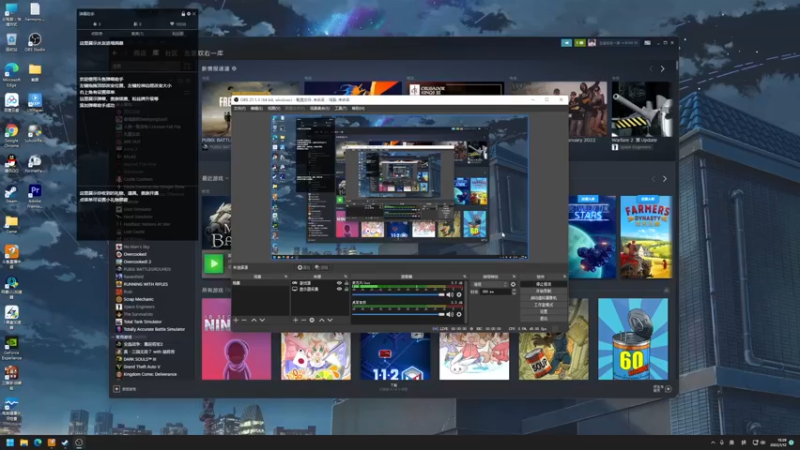This screenshot has width=800, height=450.
Task: Adjust the transition duration stepper in OBS
Action: tap(514, 291)
